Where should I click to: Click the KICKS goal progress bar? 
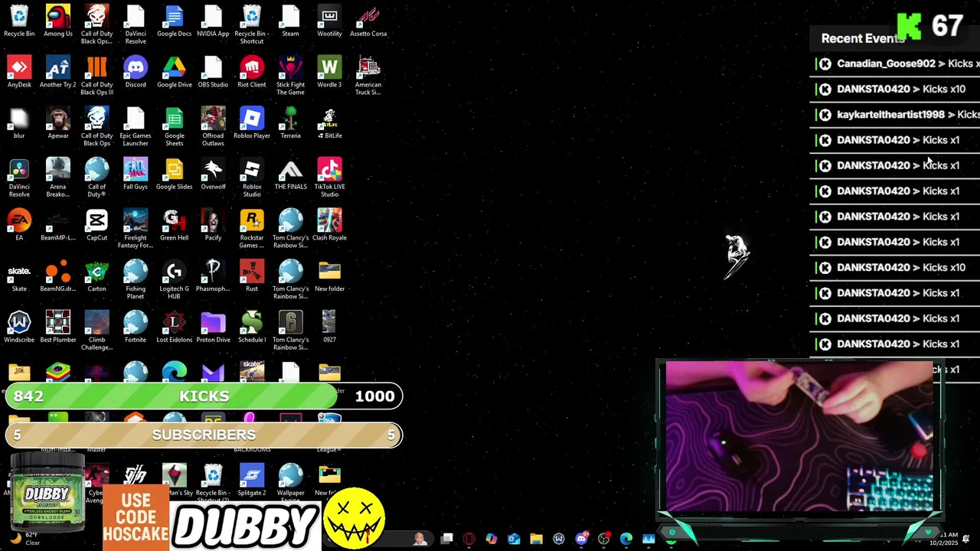click(x=204, y=396)
